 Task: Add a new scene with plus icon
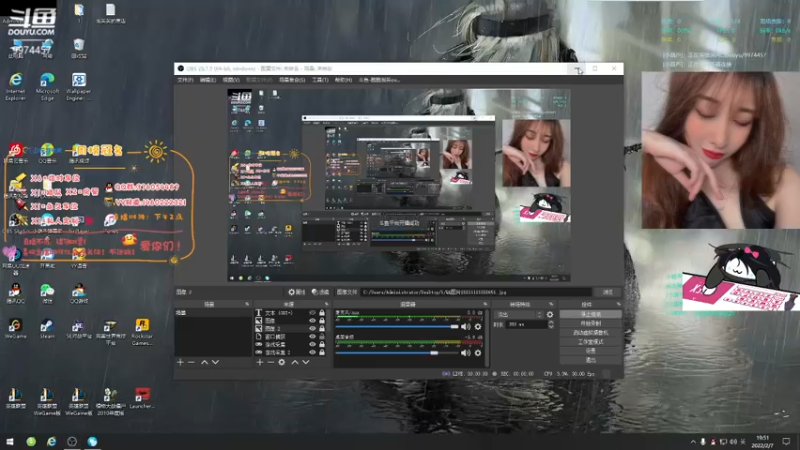(x=180, y=362)
